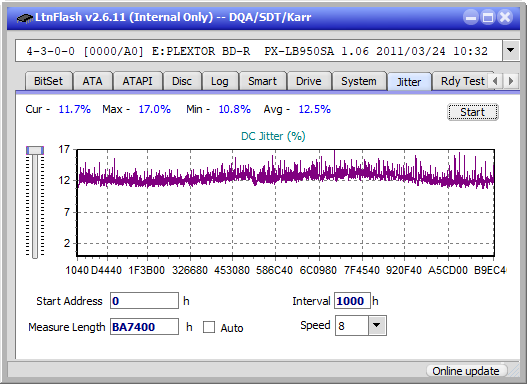Start the jitter measurement
Viewport: 527px width, 384px height.
(473, 112)
